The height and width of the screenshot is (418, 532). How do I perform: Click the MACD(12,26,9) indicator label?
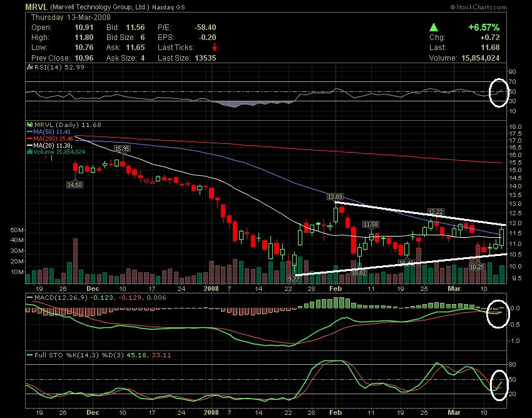pos(61,298)
